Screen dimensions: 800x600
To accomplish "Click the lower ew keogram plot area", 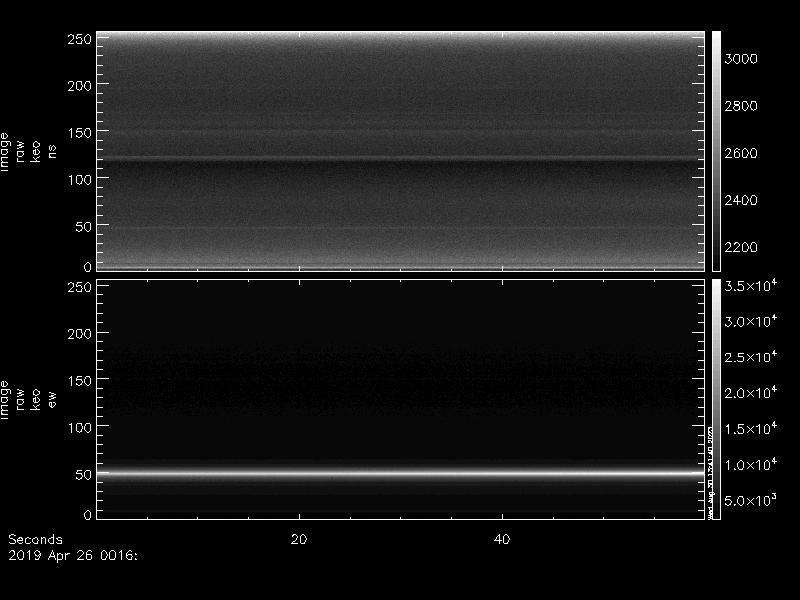I will coord(401,399).
